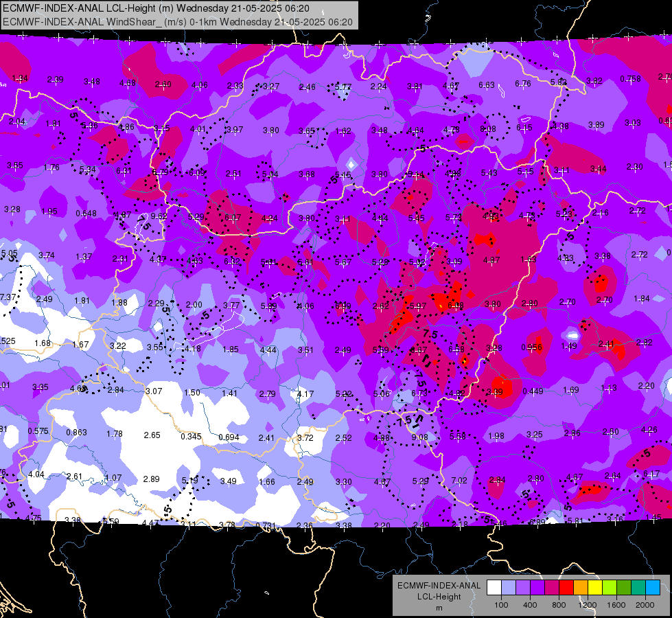This screenshot has height=618, width=672.
Task: Click the dark green legend swatch
Action: click(x=624, y=588)
